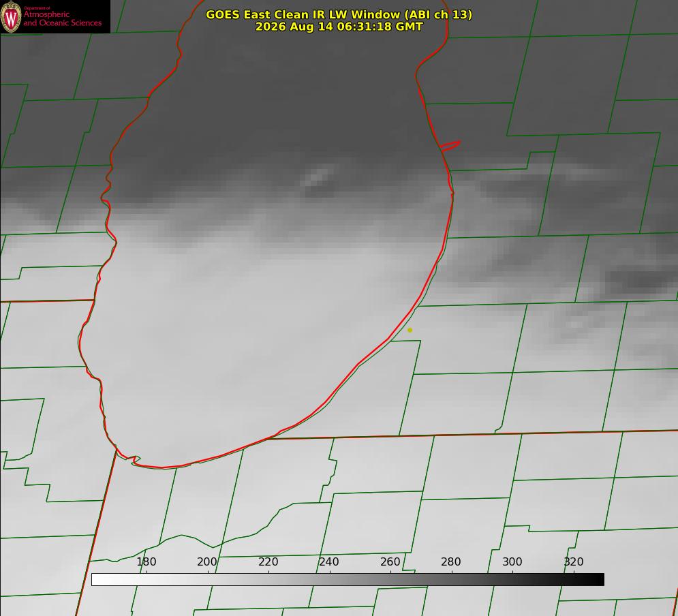This screenshot has height=616, width=678.
Task: Click the 300 label on colorbar
Action: [512, 561]
